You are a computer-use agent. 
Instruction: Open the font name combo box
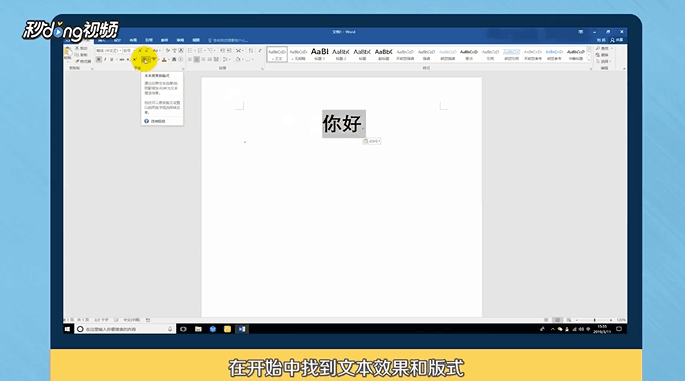[x=109, y=51]
